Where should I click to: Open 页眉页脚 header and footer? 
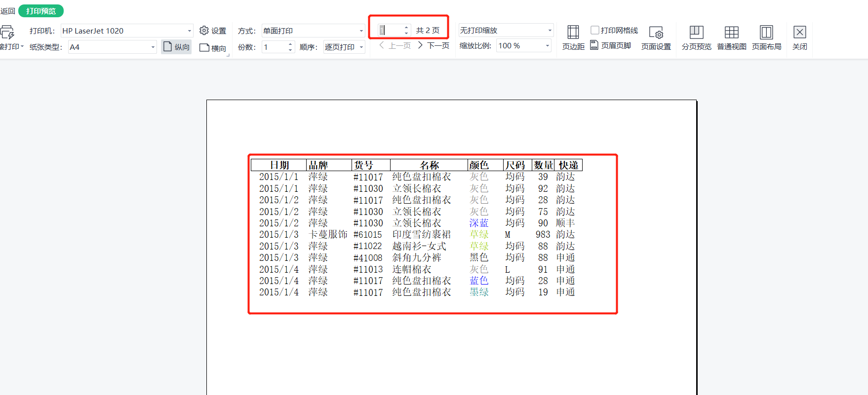tap(611, 45)
